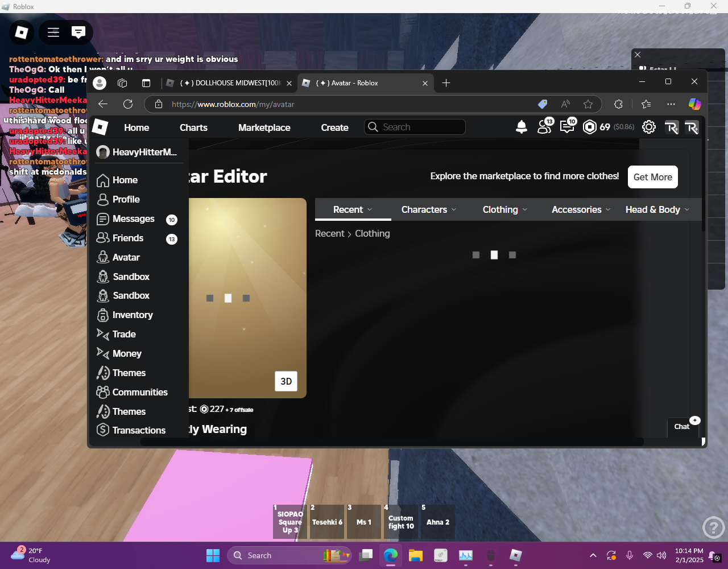The image size is (728, 569).
Task: Open the Edge profile icon
Action: coord(100,83)
